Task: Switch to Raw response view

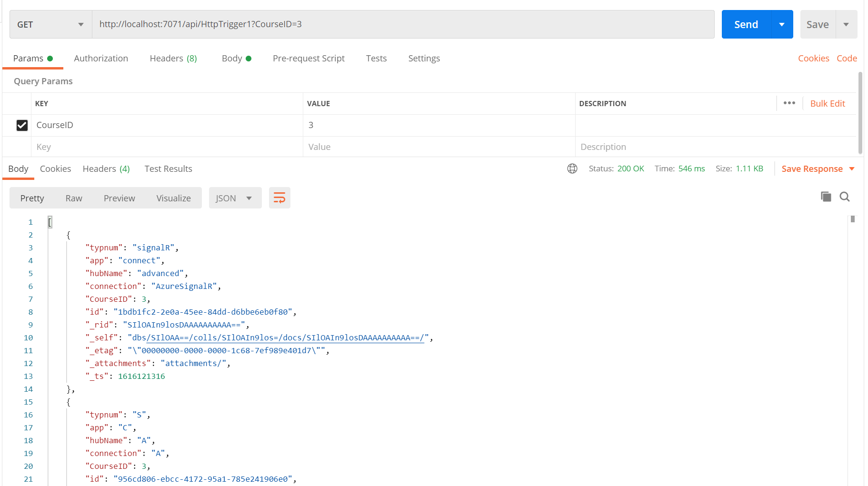Action: pos(74,198)
